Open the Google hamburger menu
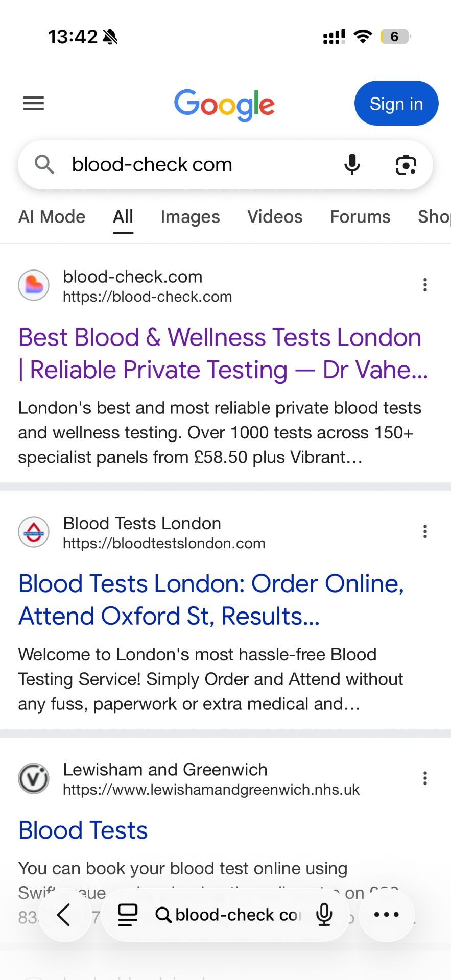Viewport: 451px width, 980px height. click(34, 104)
